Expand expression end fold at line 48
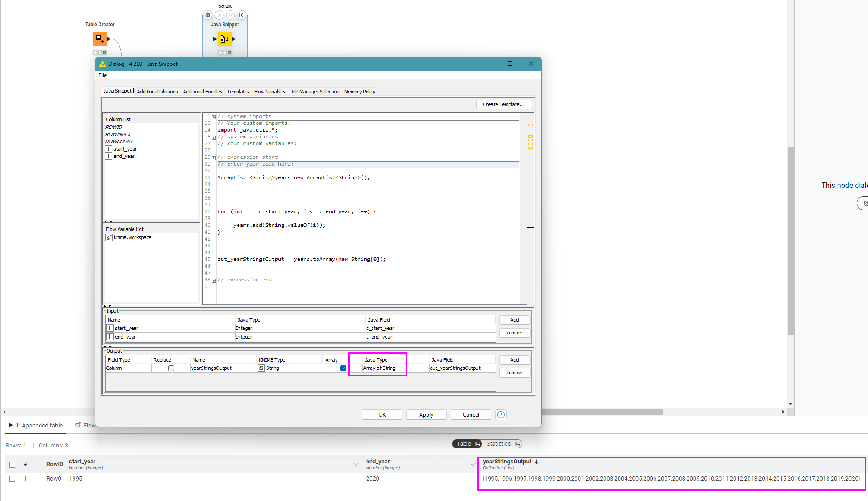The image size is (868, 501). 214,280
